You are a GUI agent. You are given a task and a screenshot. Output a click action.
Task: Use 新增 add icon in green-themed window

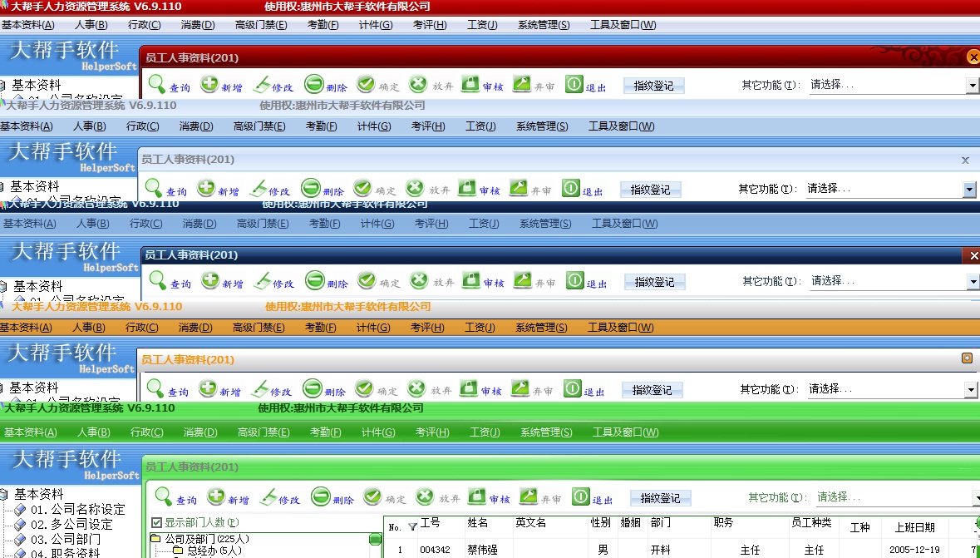215,496
